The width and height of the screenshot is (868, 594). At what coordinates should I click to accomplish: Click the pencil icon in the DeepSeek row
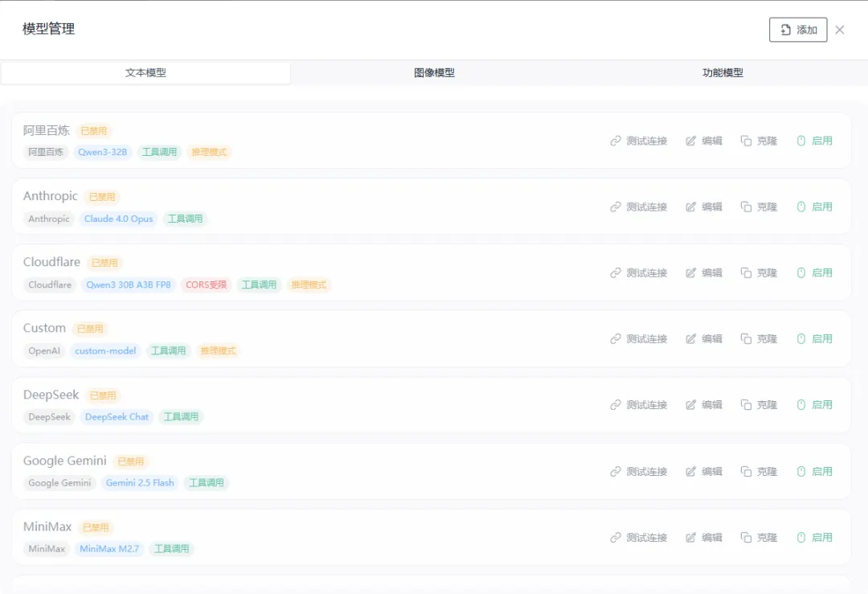coord(690,405)
